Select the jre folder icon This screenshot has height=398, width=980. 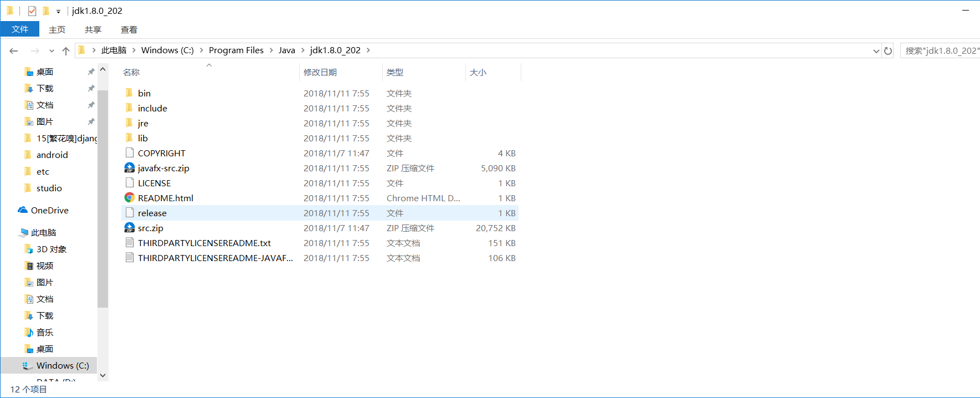tap(129, 123)
